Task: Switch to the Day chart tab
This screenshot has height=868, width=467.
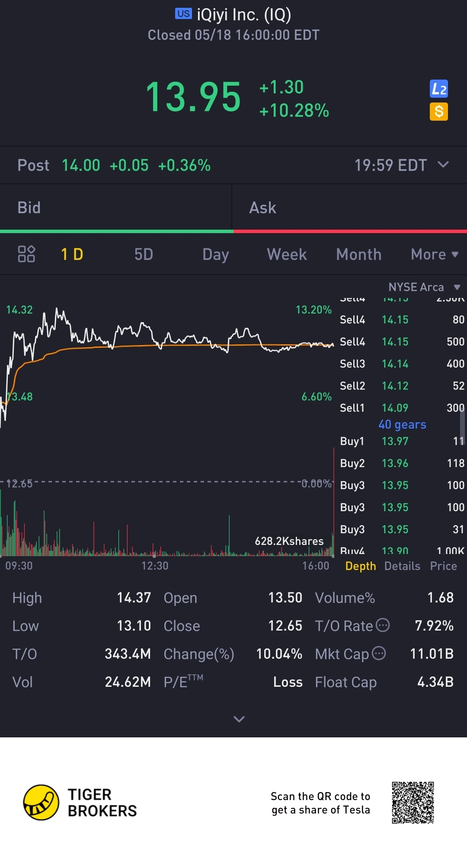Action: pos(216,254)
